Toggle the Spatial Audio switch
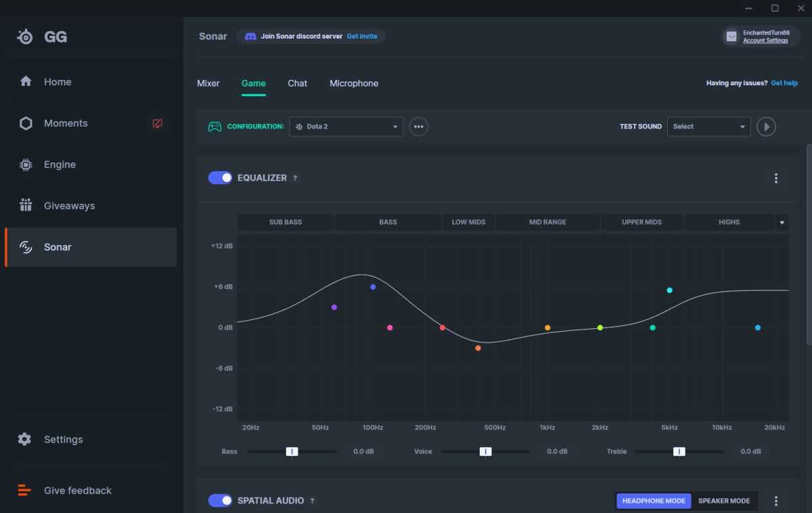Viewport: 812px width, 513px height. (220, 500)
